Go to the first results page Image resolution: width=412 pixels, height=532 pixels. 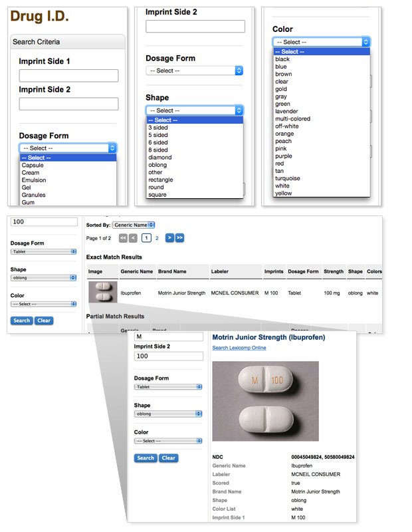click(x=123, y=237)
